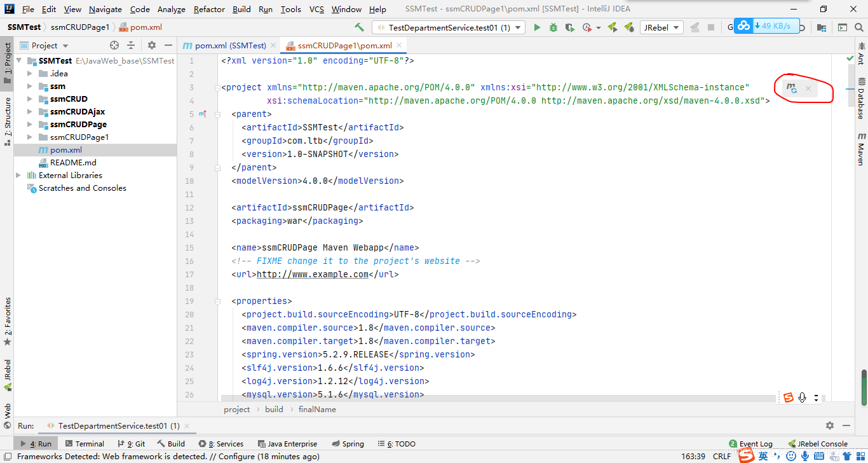Image resolution: width=868 pixels, height=463 pixels.
Task: Click Sogou microphone icon in editor overlay
Action: pyautogui.click(x=803, y=397)
